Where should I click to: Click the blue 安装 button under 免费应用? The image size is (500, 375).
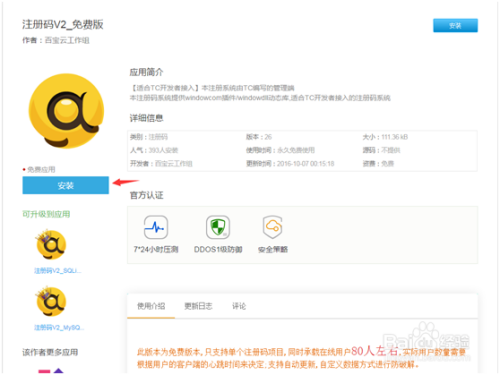pyautogui.click(x=66, y=185)
